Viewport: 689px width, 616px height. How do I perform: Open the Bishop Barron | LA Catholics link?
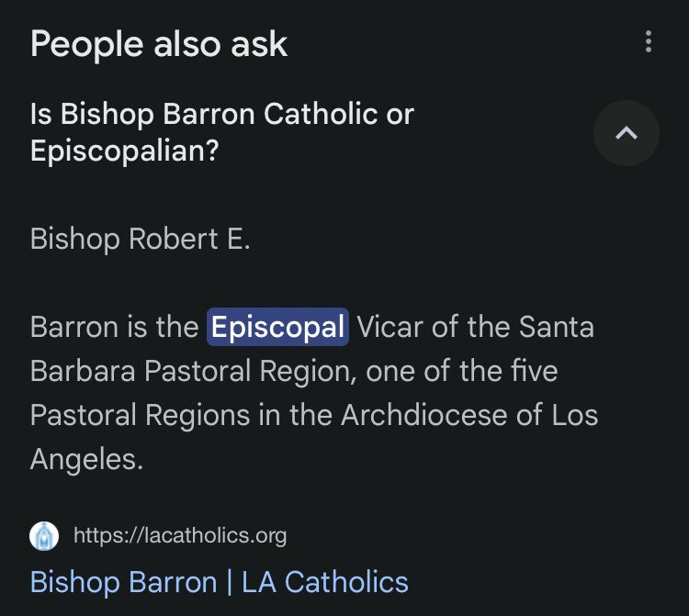(219, 581)
